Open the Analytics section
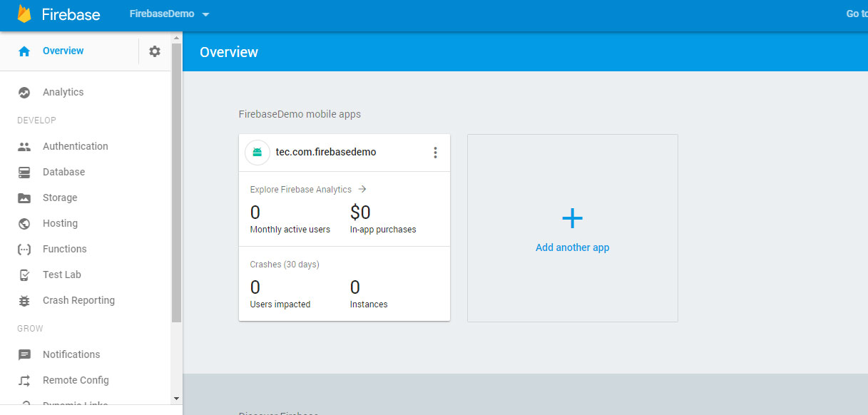 63,92
